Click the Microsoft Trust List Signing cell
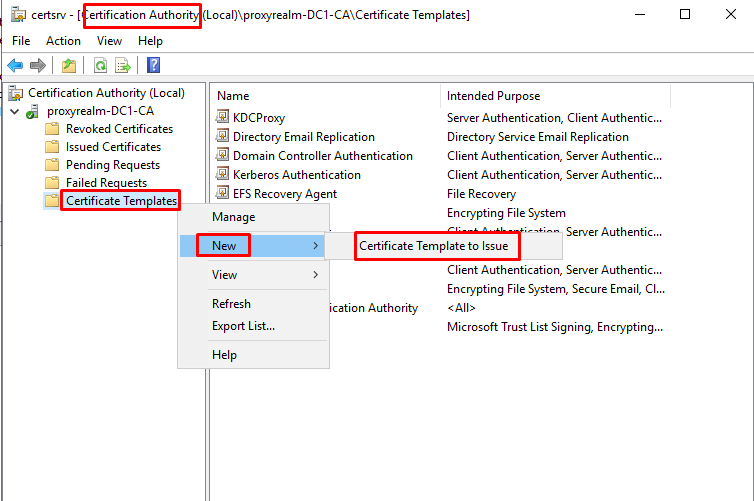 point(555,327)
